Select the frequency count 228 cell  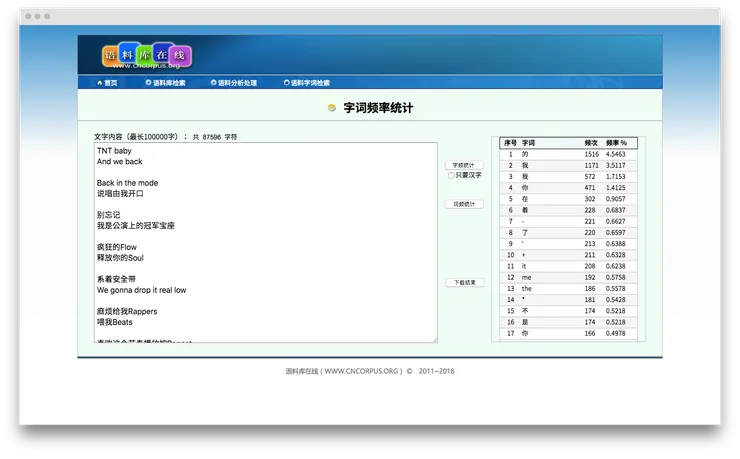[x=590, y=210]
